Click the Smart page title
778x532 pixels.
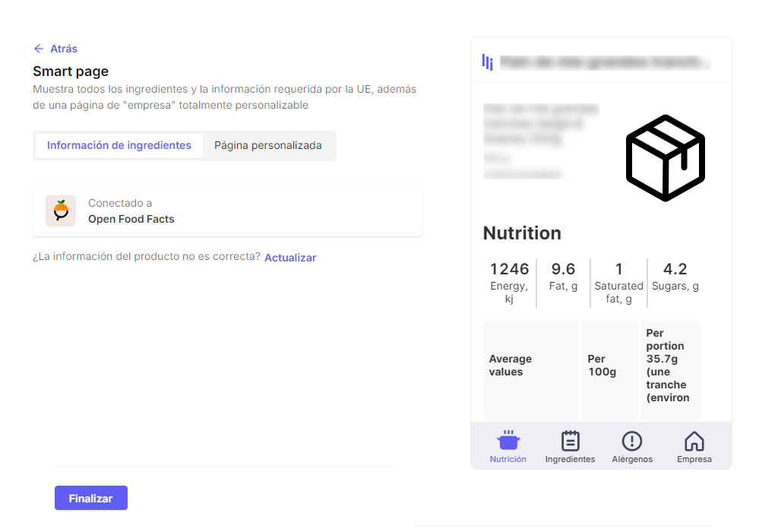tap(71, 71)
